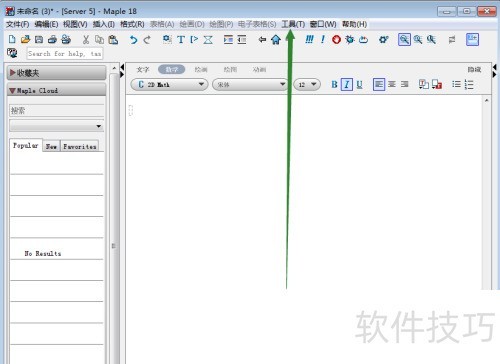Open the 2D Math style dropdown
Screen dimensions: 500x364
coord(169,84)
